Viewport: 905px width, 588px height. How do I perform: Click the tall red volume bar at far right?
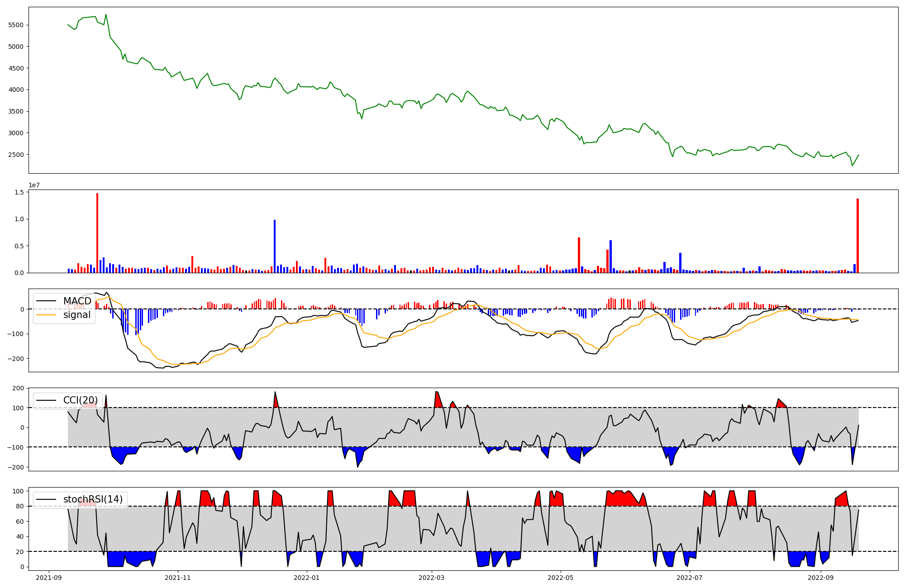(857, 235)
